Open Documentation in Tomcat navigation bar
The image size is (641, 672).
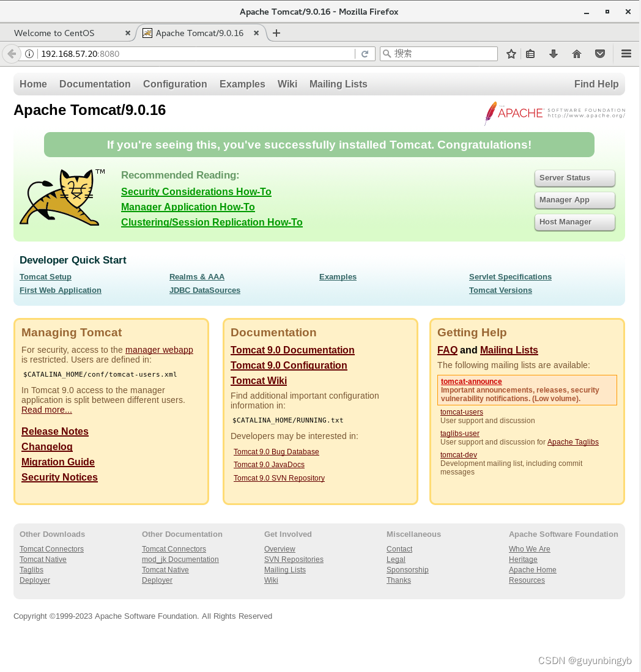(x=95, y=84)
